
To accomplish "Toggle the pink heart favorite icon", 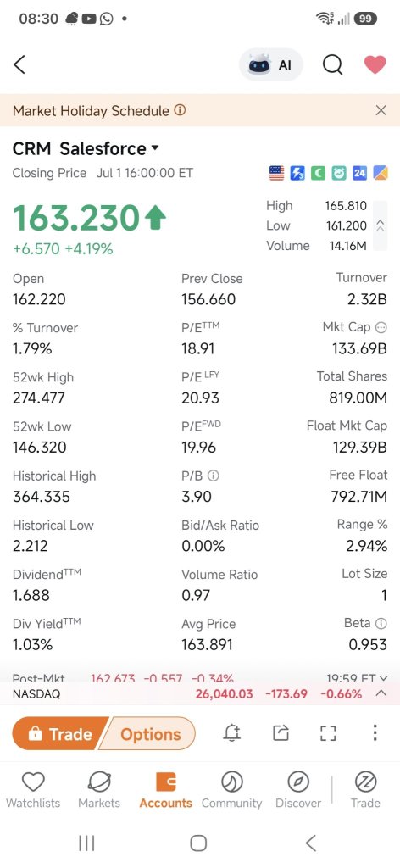I will (x=375, y=64).
